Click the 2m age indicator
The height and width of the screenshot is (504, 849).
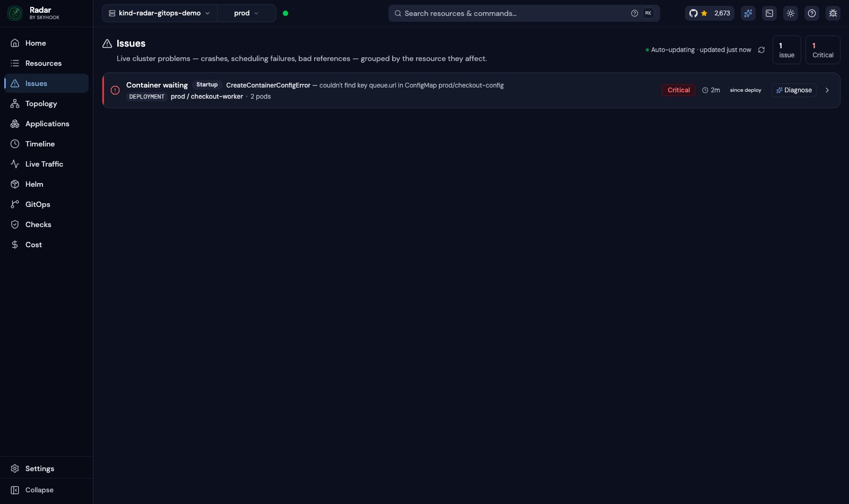pyautogui.click(x=711, y=90)
